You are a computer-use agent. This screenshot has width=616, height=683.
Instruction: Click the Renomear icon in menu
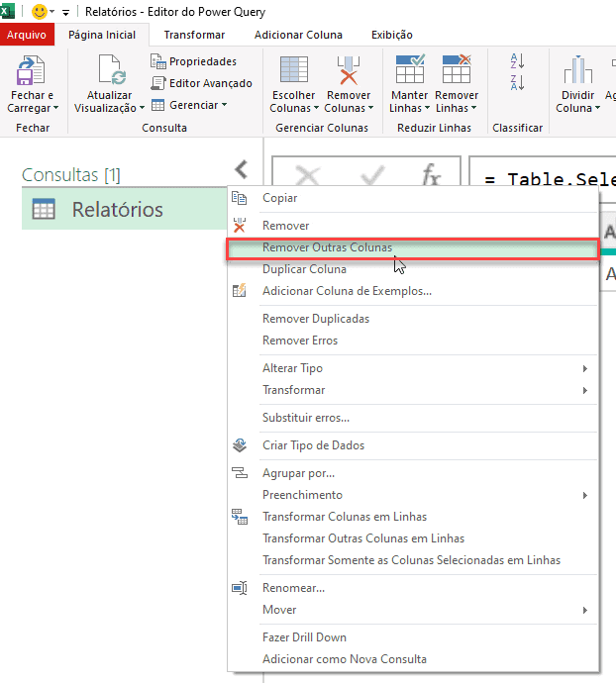pyautogui.click(x=240, y=588)
